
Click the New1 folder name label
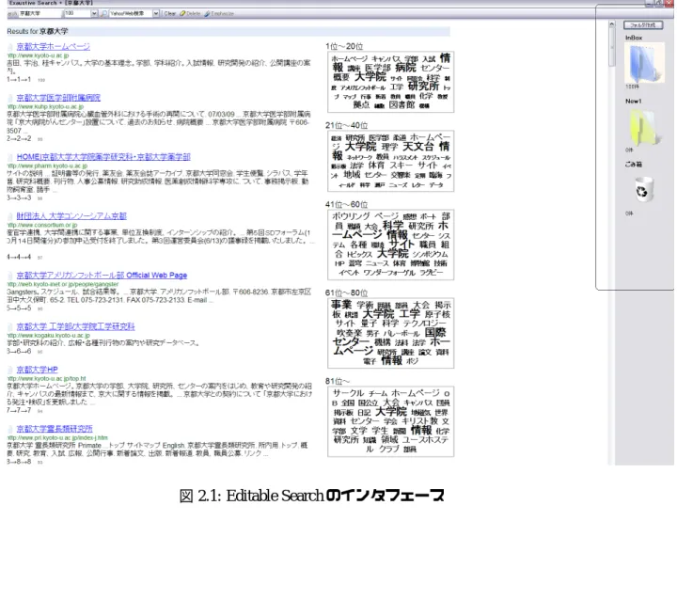click(634, 101)
